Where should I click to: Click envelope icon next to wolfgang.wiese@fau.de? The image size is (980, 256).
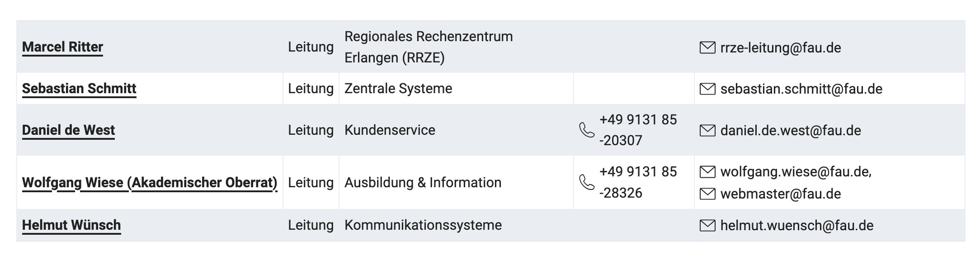[707, 172]
